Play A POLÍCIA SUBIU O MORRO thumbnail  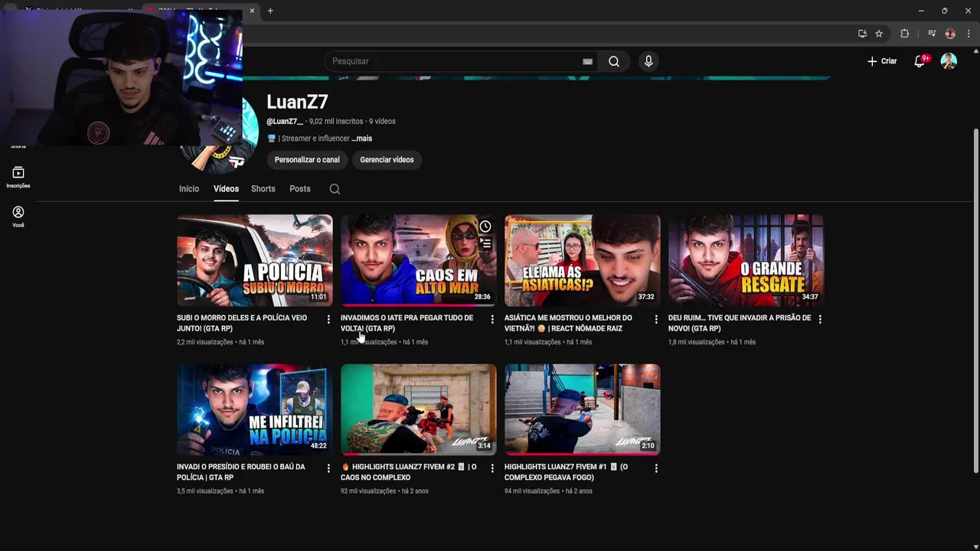[255, 260]
